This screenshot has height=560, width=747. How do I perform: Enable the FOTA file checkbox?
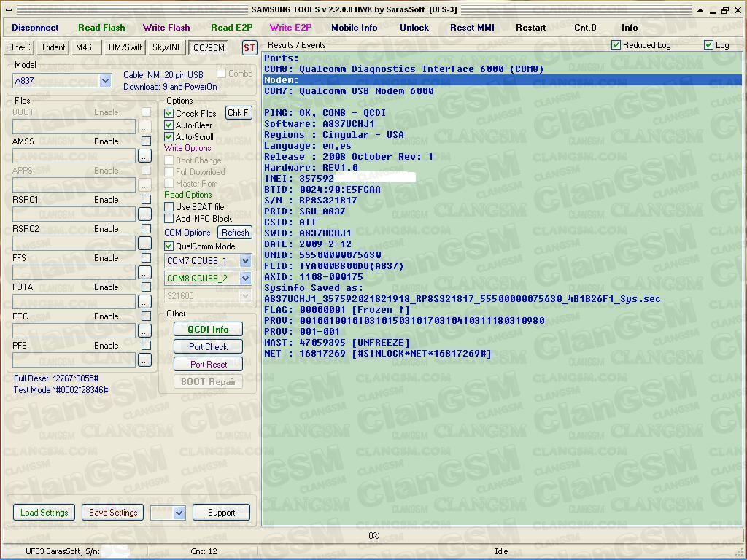pos(146,287)
